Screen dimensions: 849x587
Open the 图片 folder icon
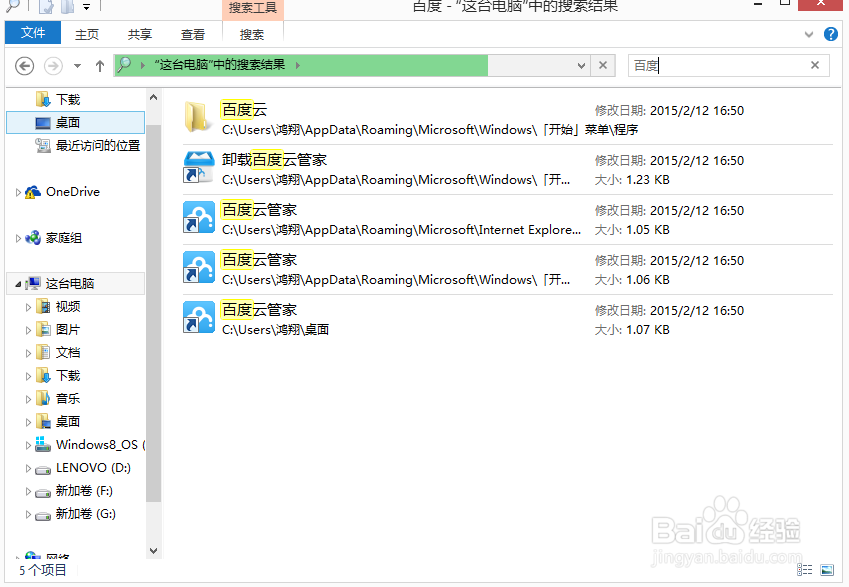point(43,329)
